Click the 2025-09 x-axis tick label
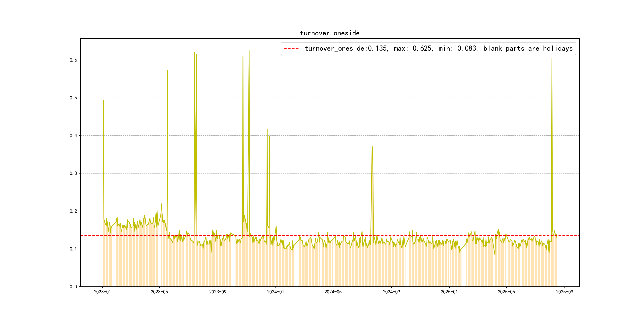This screenshot has width=644, height=322. coord(564,292)
